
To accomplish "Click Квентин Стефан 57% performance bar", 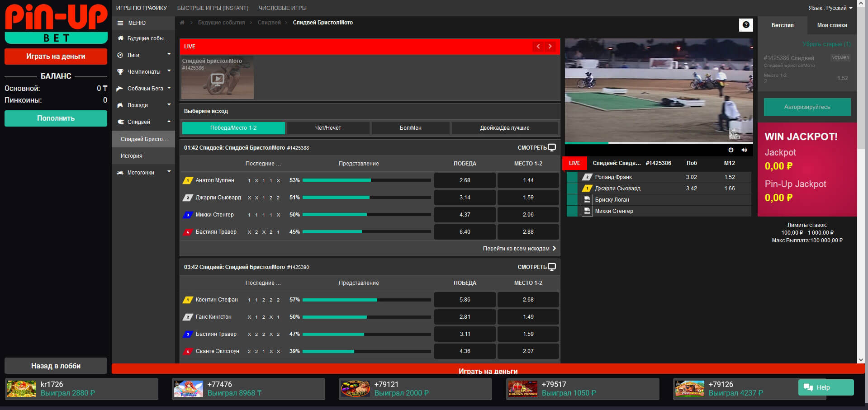I will pos(366,300).
